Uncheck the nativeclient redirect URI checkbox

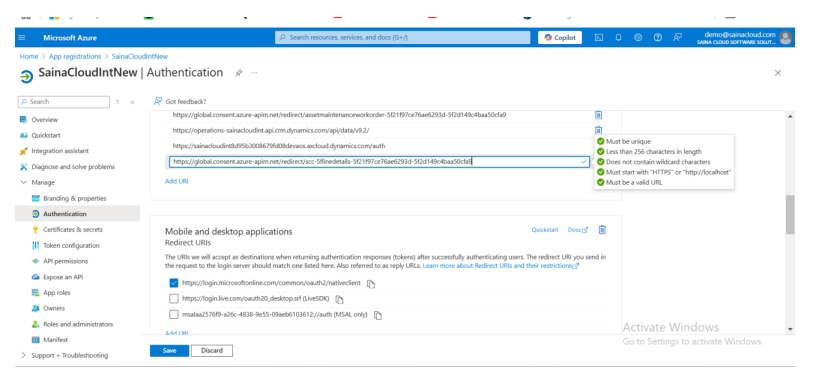(174, 283)
